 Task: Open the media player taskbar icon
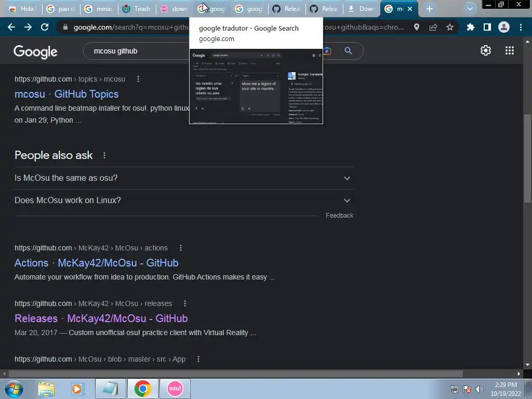point(77,389)
